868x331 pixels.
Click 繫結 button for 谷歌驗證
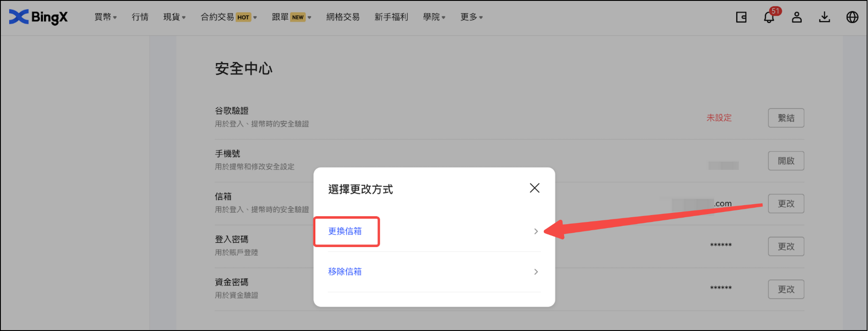[x=786, y=118]
